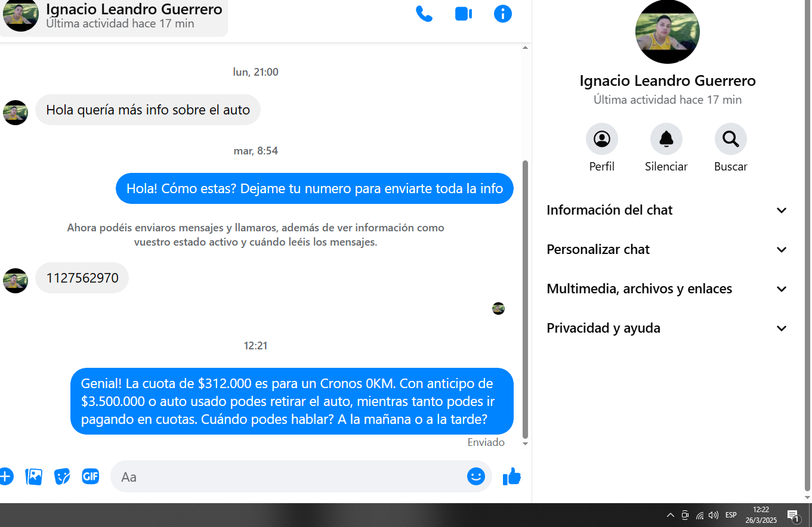The width and height of the screenshot is (812, 527).
Task: Click the large profile picture in side panel
Action: (x=667, y=32)
